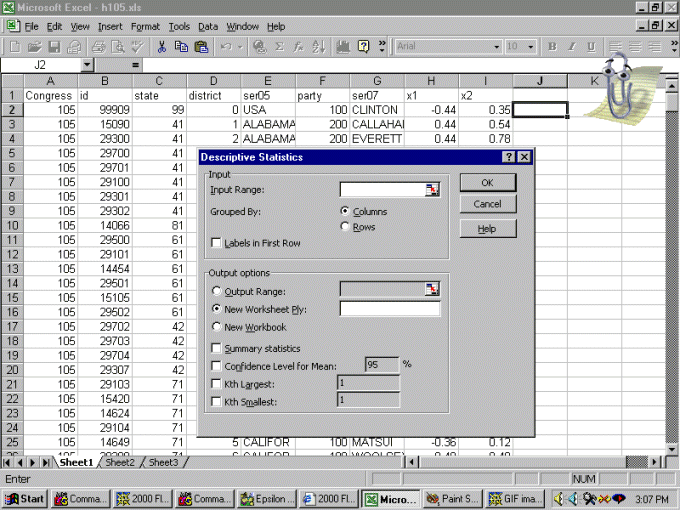
Task: Click the horizontal scrollbar right arrow
Action: click(x=653, y=462)
